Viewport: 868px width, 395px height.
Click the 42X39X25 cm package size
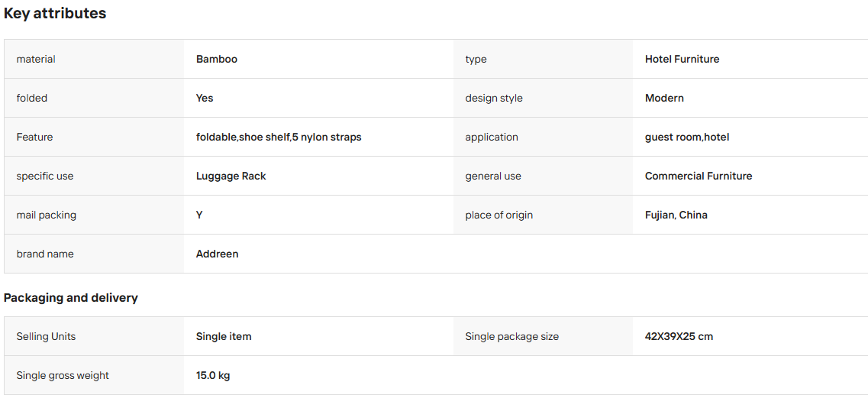[679, 336]
